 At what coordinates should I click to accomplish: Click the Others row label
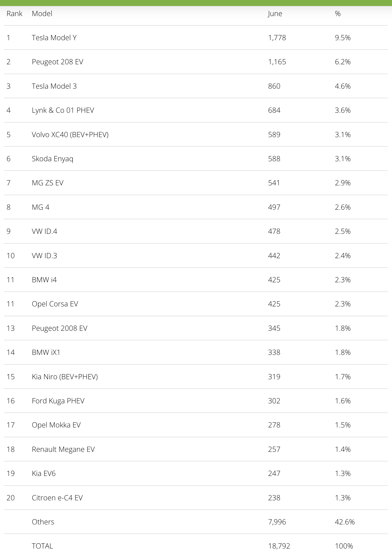43,522
